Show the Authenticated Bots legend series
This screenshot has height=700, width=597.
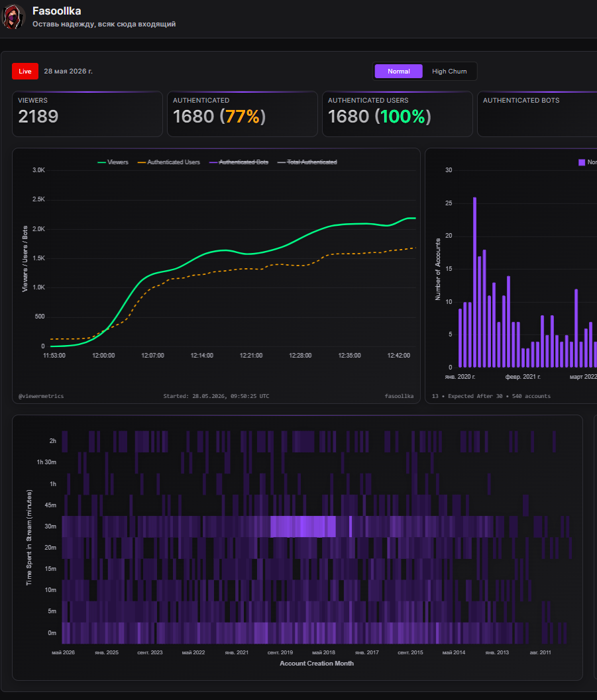[239, 162]
